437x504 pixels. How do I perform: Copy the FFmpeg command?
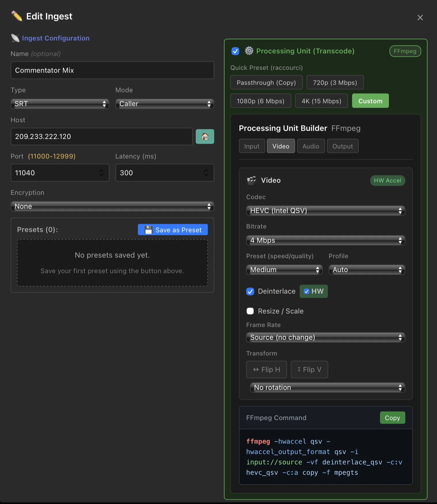tap(393, 418)
